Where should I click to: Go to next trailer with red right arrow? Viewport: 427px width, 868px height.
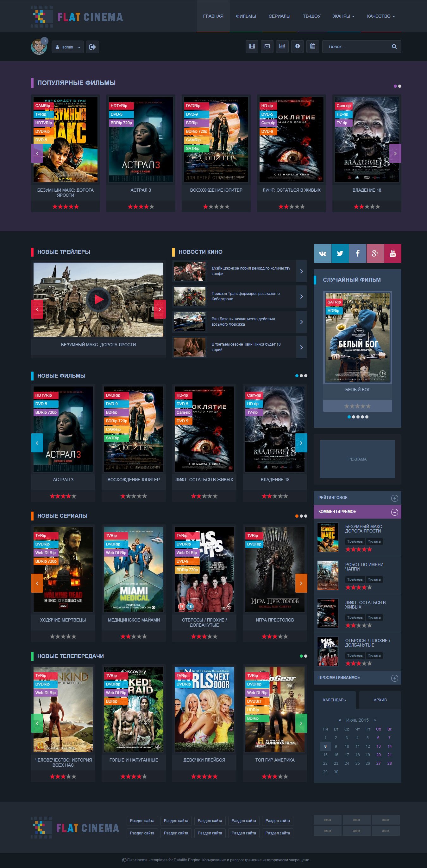click(x=160, y=309)
